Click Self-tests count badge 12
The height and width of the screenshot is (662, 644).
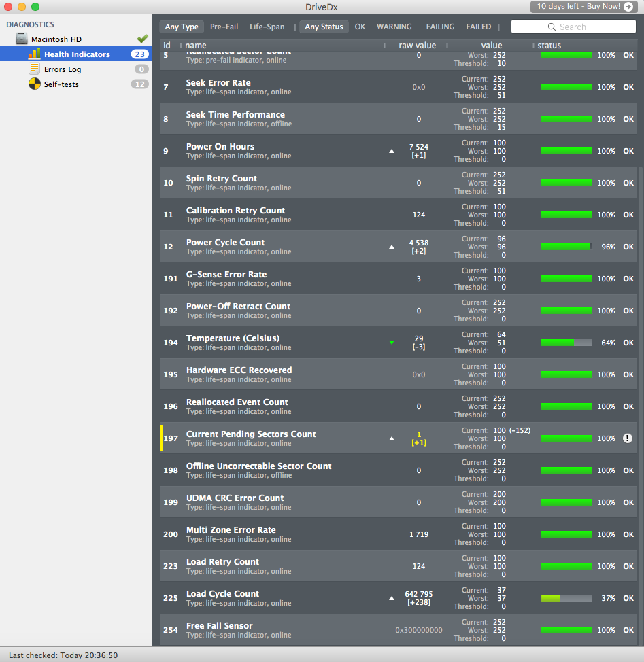point(140,84)
